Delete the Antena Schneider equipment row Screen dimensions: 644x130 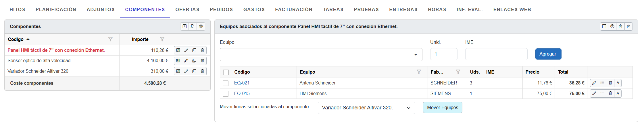610,83
